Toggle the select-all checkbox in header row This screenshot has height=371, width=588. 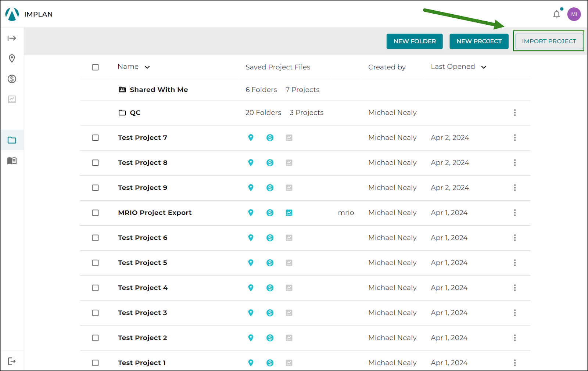95,67
